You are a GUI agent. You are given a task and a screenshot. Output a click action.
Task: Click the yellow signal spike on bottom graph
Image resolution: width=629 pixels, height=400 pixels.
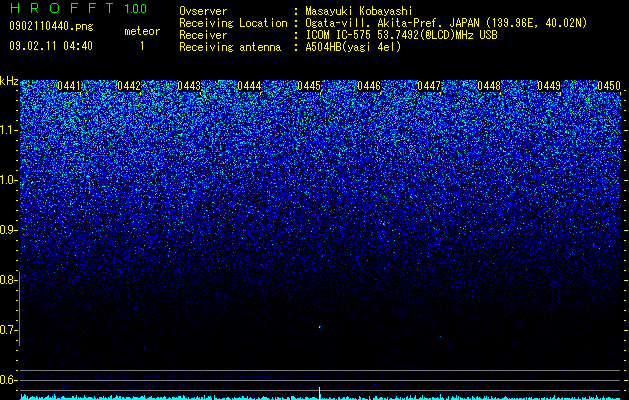tap(319, 393)
